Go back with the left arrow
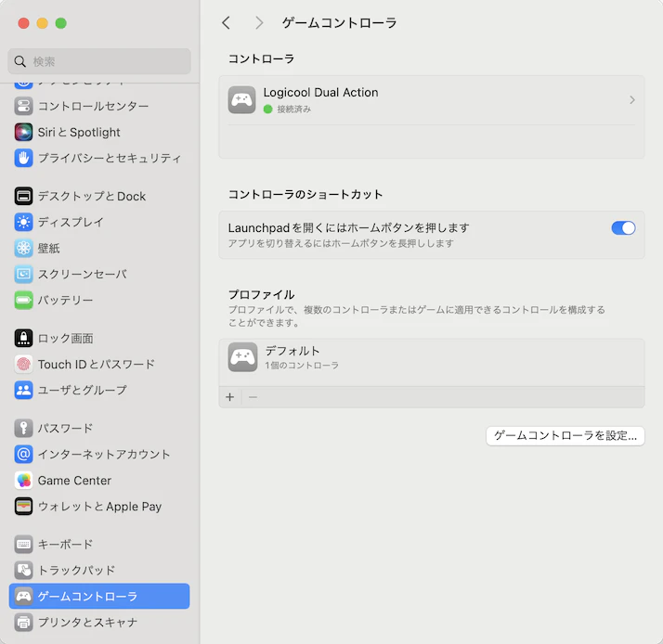This screenshot has height=644, width=663. pos(227,23)
